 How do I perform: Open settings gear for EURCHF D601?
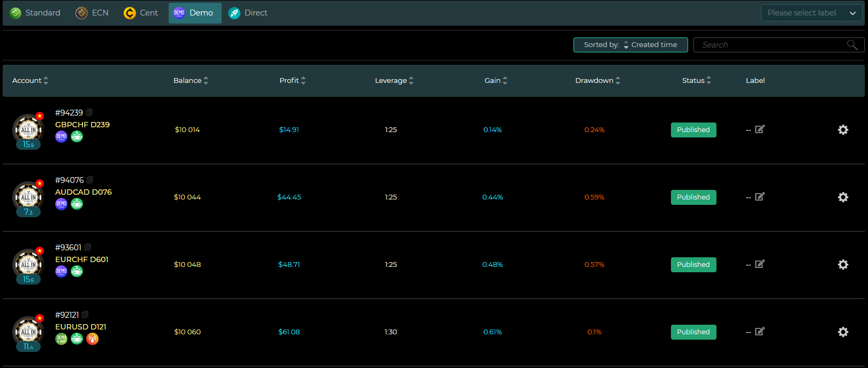point(843,265)
